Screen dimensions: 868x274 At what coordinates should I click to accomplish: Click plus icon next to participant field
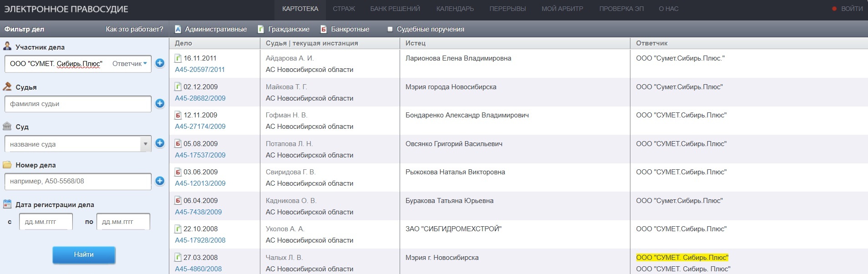[x=160, y=63]
